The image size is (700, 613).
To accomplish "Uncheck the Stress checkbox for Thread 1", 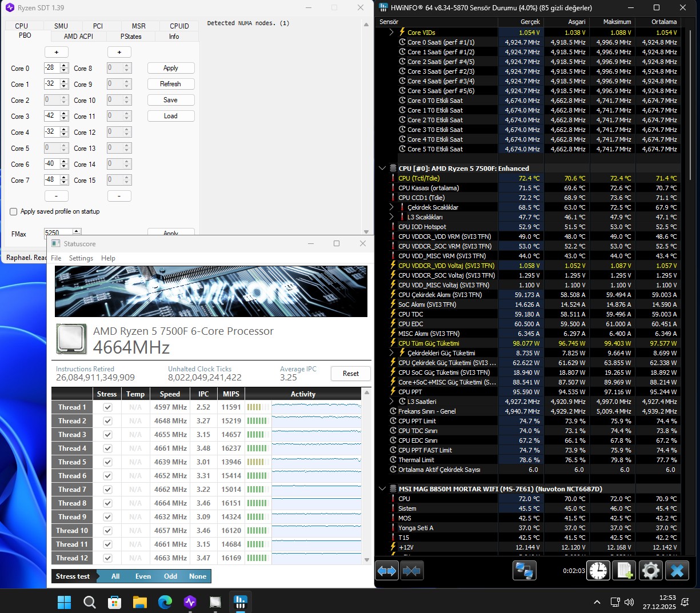I will point(107,407).
